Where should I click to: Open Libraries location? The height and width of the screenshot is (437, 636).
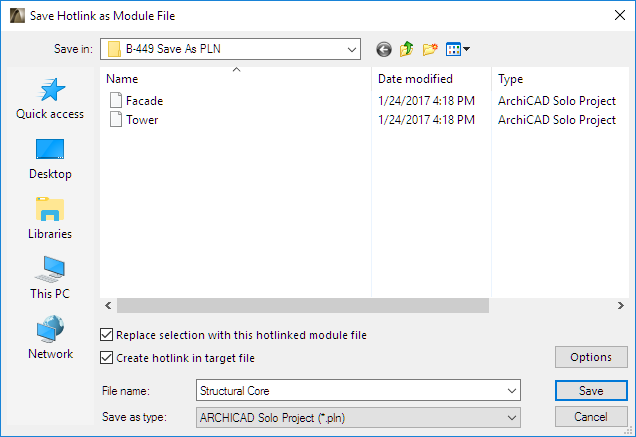tap(50, 220)
